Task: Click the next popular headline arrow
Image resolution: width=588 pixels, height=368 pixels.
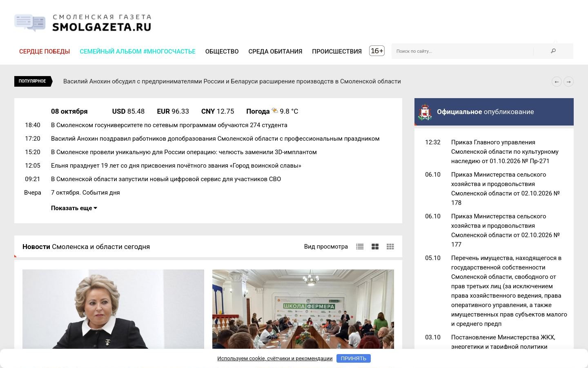Action: point(568,81)
